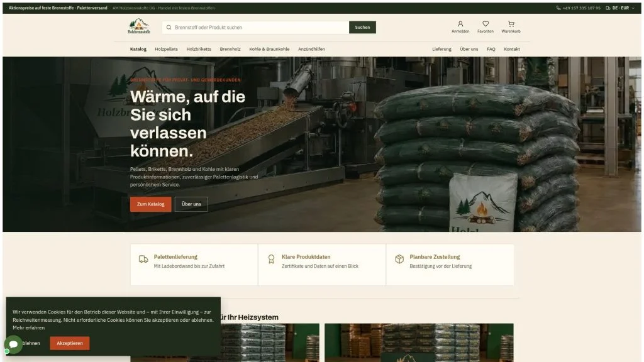This screenshot has width=644, height=362.
Task: Open the Über uns nav link
Action: 469,49
